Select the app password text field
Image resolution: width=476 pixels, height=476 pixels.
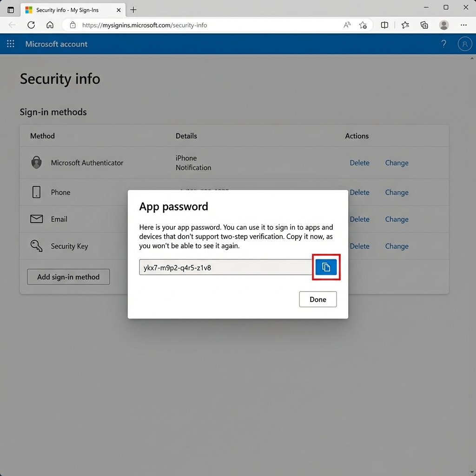pyautogui.click(x=225, y=268)
